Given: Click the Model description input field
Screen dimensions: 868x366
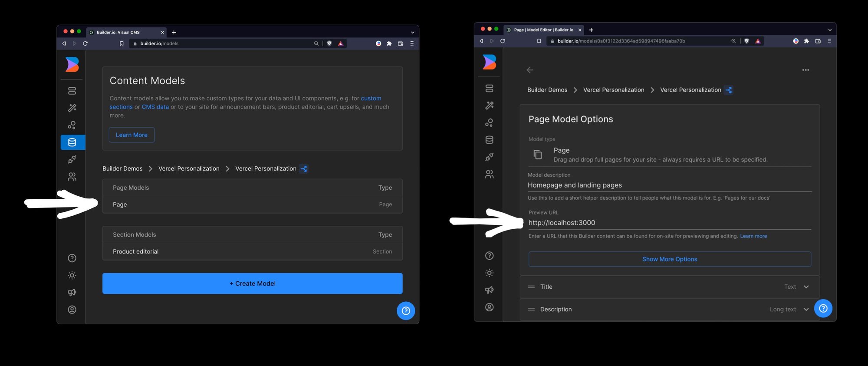Looking at the screenshot, I should (x=670, y=185).
